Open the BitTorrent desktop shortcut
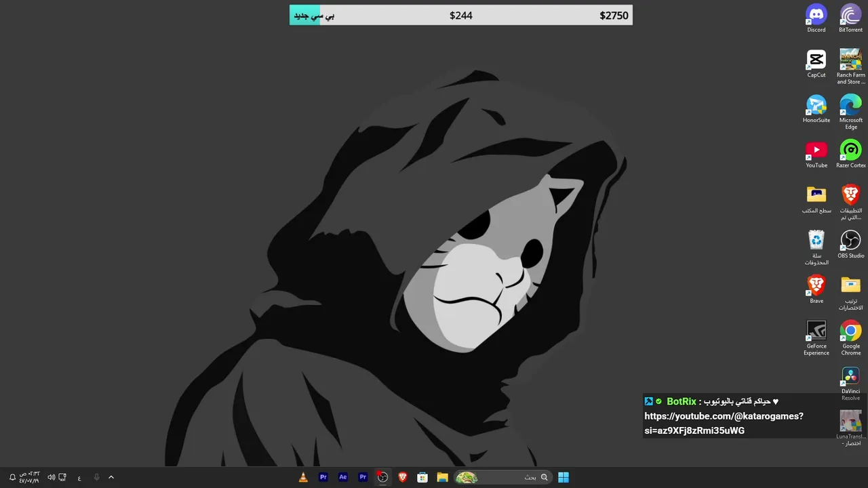 850,18
